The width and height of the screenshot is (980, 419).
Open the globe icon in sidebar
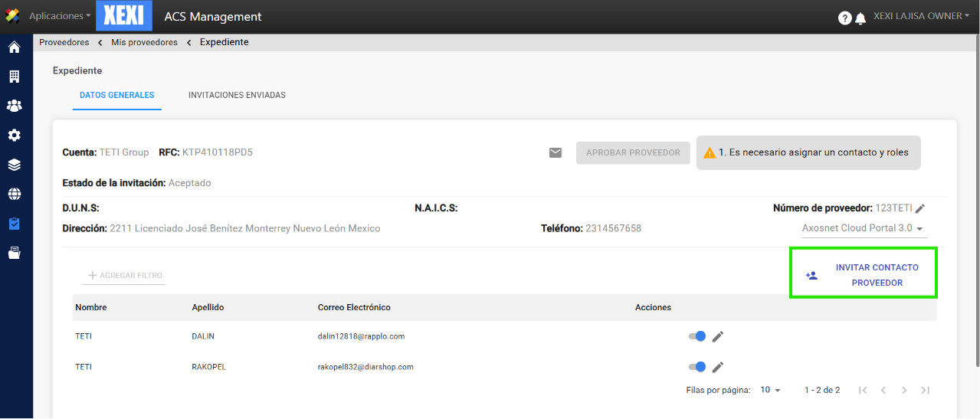tap(14, 195)
